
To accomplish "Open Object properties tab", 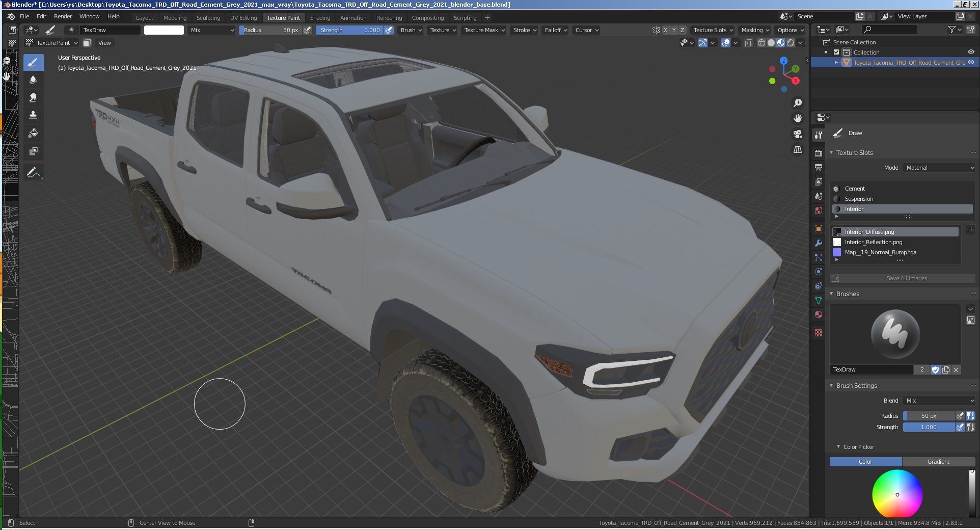I will [x=819, y=229].
